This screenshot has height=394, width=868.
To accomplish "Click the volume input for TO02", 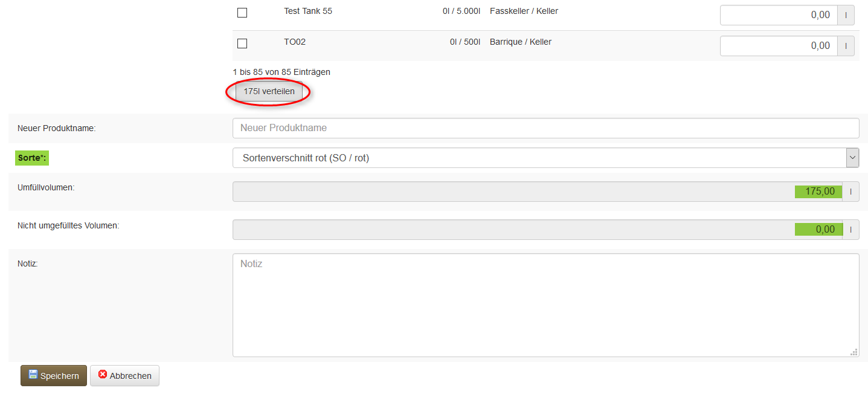I will tap(778, 46).
